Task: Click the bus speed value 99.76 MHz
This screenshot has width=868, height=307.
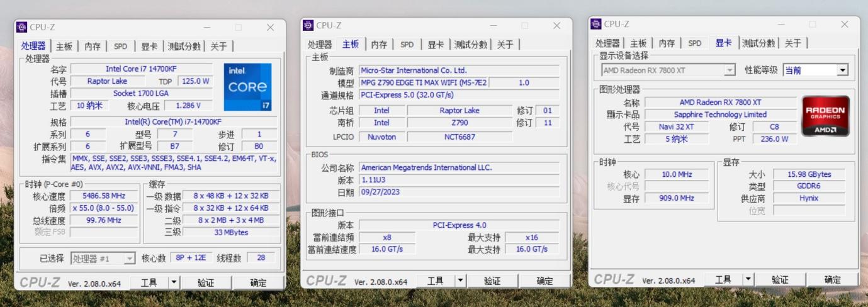Action: pos(104,220)
